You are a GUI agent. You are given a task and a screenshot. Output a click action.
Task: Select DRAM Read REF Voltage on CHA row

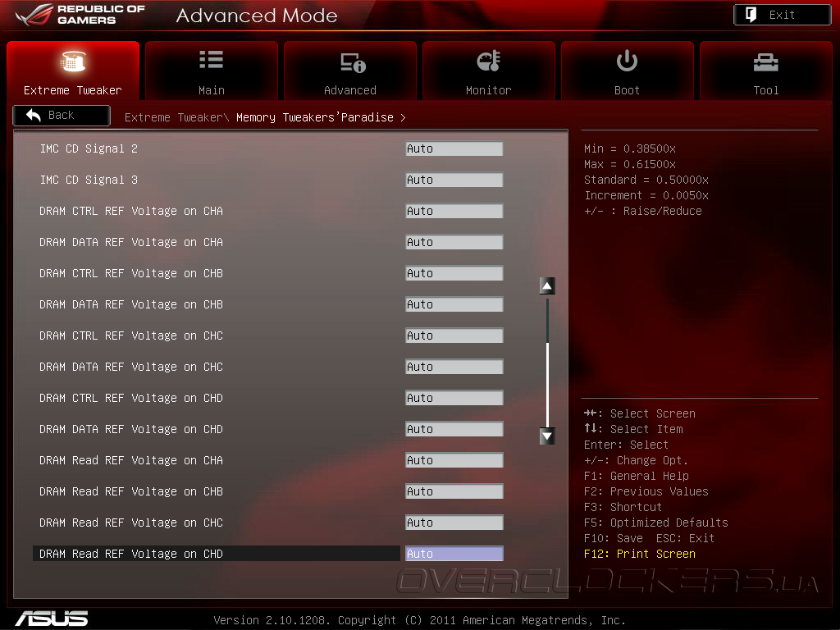(x=131, y=460)
